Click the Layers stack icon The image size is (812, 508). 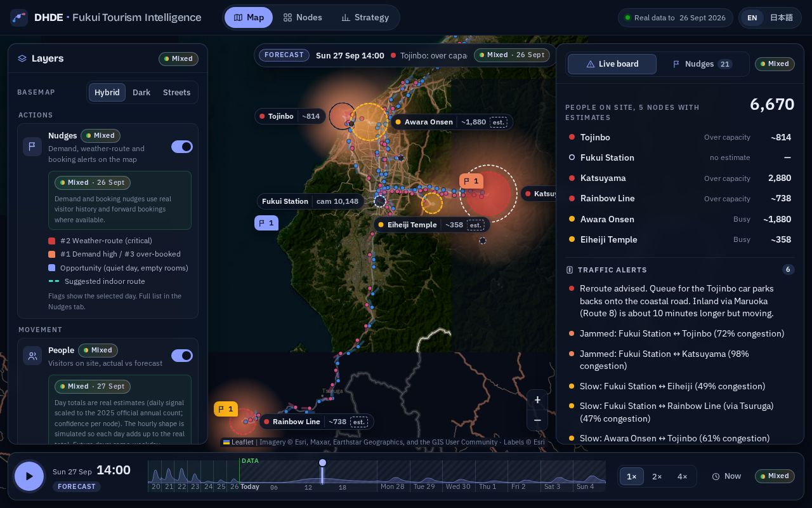[22, 58]
